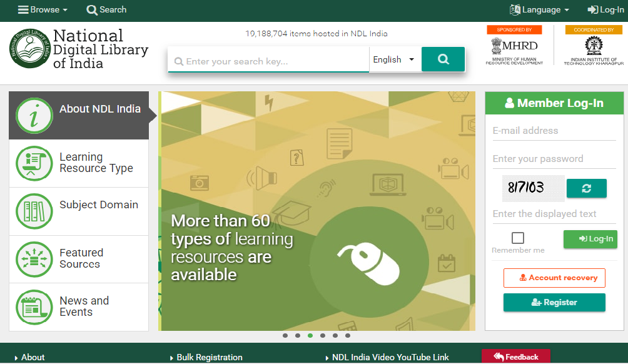
Task: Open the IIT Kharagpur coordinator logo
Action: click(x=593, y=47)
